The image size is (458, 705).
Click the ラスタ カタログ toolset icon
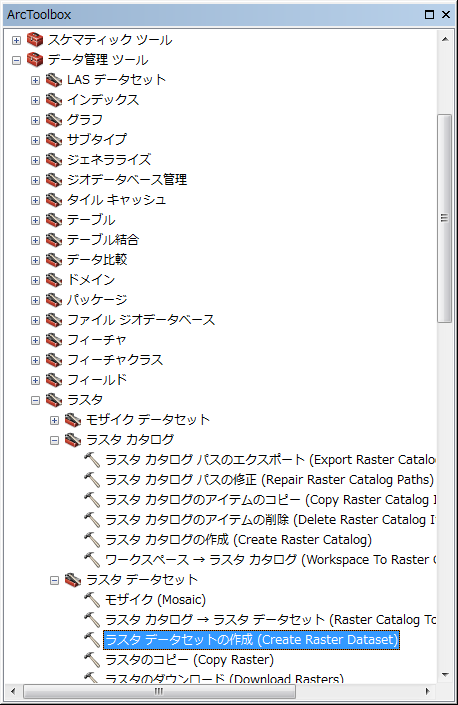tap(73, 440)
